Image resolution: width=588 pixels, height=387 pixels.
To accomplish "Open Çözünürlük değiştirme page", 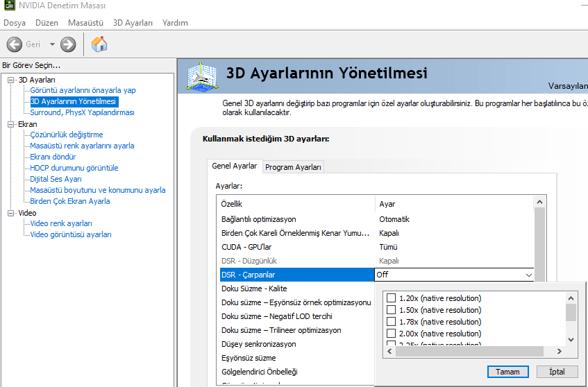I will pyautogui.click(x=67, y=135).
